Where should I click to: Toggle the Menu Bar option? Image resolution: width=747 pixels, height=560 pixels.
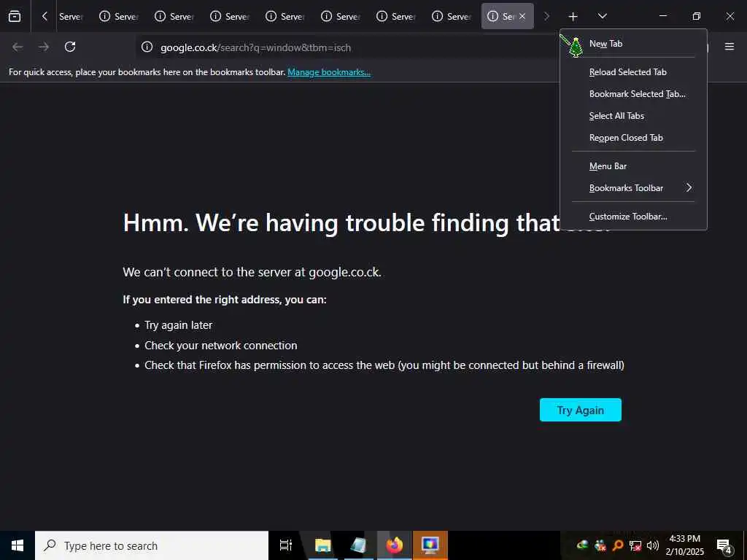634,166
